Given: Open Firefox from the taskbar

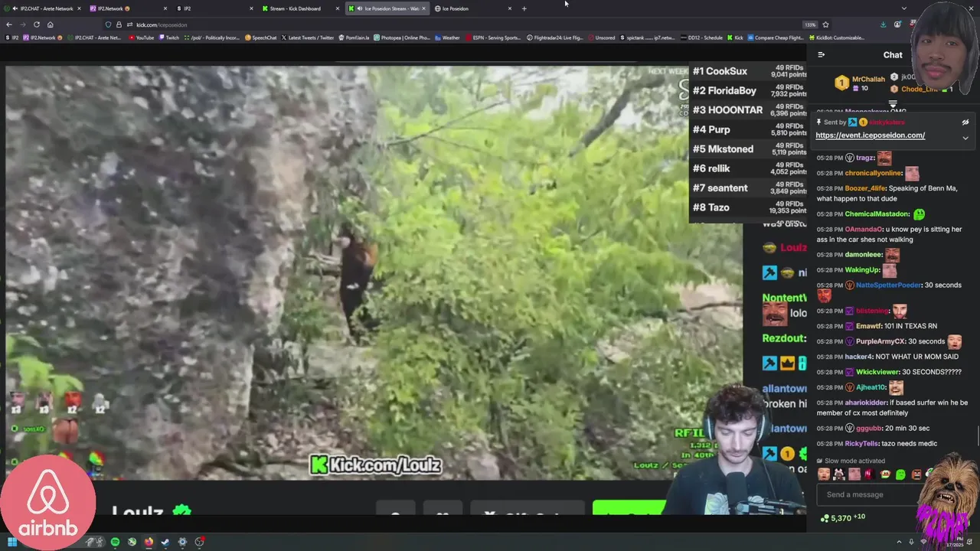Looking at the screenshot, I should pos(149,542).
